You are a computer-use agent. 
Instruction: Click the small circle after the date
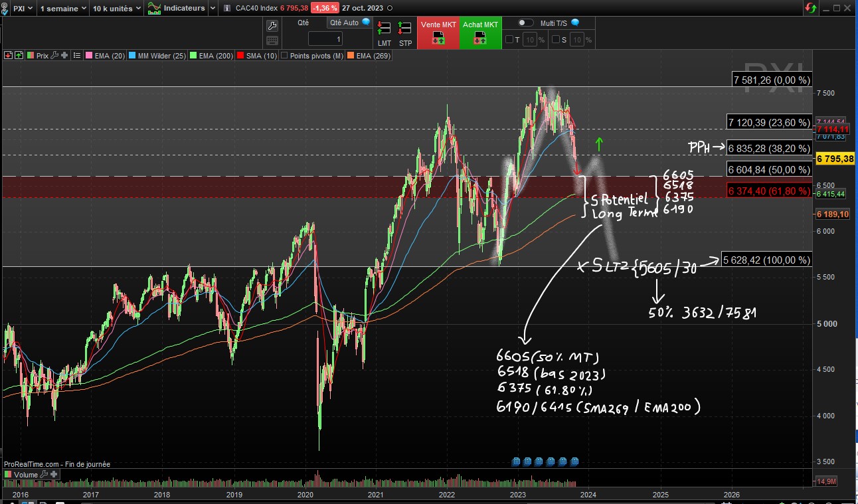389,9
